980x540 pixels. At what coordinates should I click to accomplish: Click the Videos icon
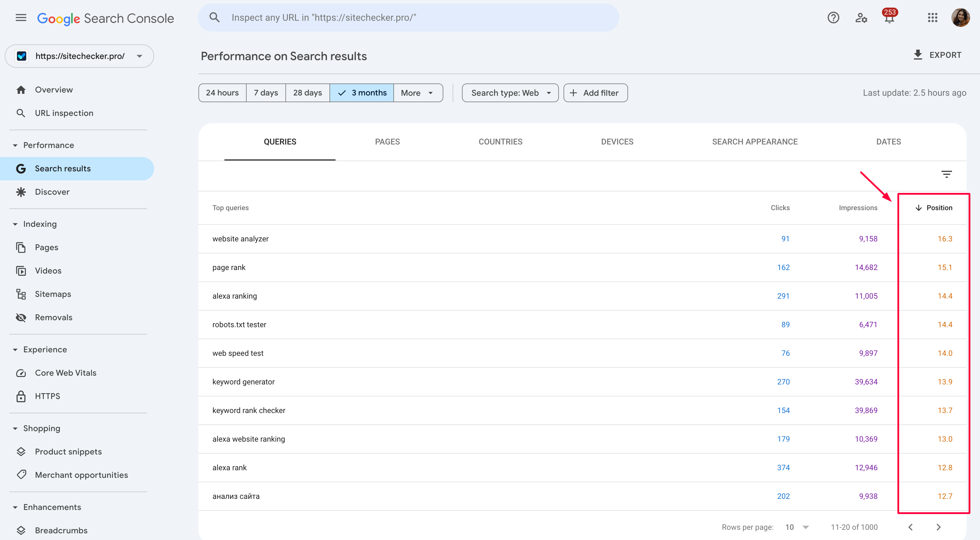pos(21,271)
